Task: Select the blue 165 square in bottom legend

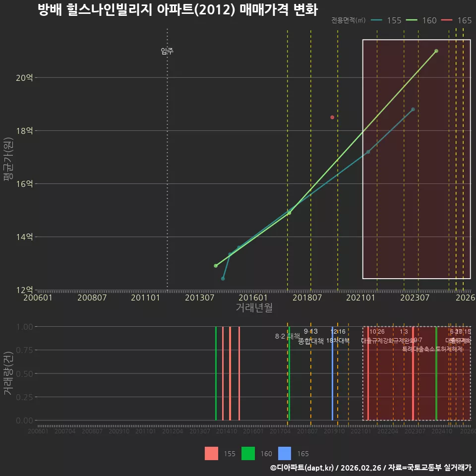Action: tap(285, 454)
